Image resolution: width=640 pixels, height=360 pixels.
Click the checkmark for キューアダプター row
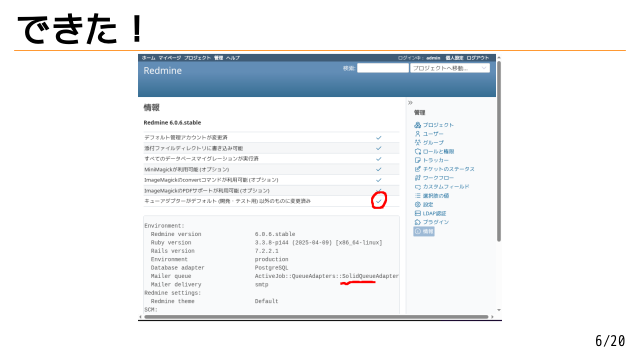(379, 201)
